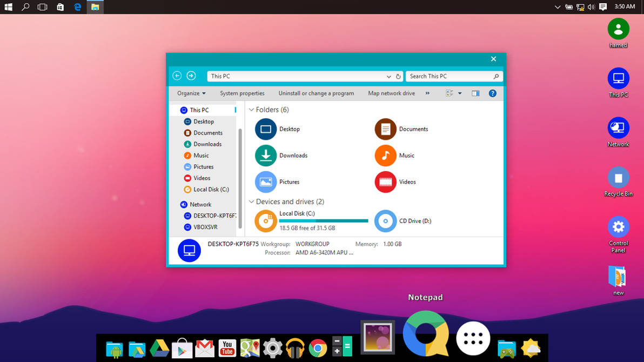Image resolution: width=644 pixels, height=362 pixels.
Task: Open the Music folder icon in File Explorer
Action: click(x=386, y=155)
